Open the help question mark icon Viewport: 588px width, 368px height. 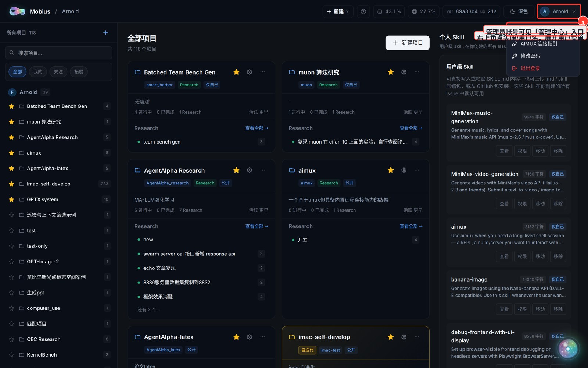coord(363,11)
